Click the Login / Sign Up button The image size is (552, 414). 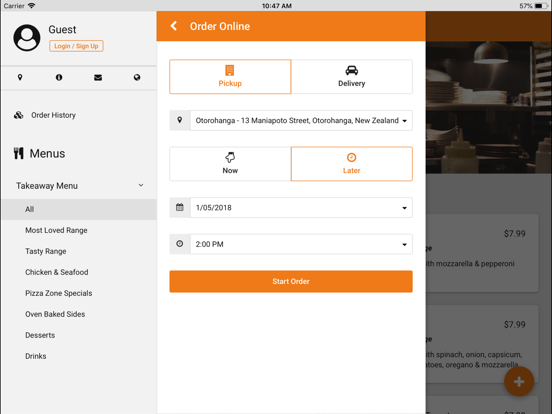click(76, 46)
